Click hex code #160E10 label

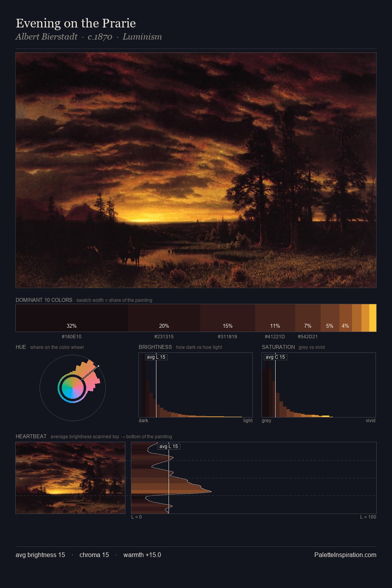click(72, 337)
